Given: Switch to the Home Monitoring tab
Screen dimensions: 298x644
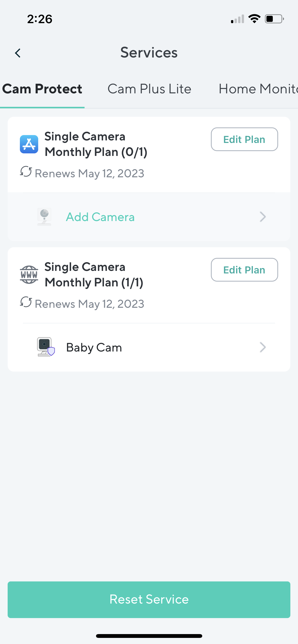Looking at the screenshot, I should tap(258, 89).
